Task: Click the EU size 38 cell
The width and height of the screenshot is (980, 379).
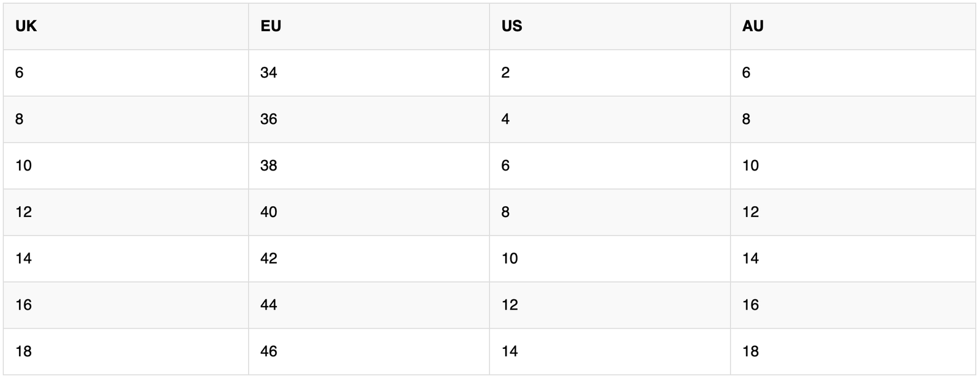Action: tap(268, 166)
